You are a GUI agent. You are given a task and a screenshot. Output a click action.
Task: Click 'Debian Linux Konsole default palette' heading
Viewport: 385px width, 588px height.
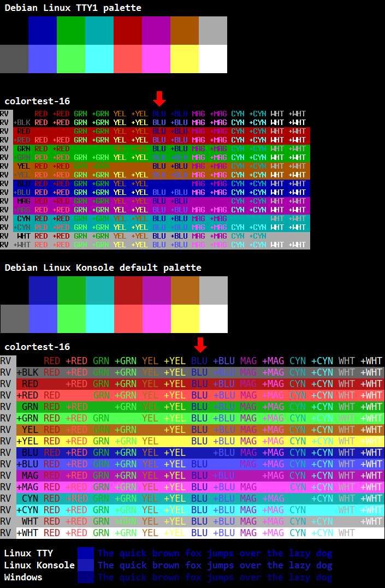pos(103,268)
